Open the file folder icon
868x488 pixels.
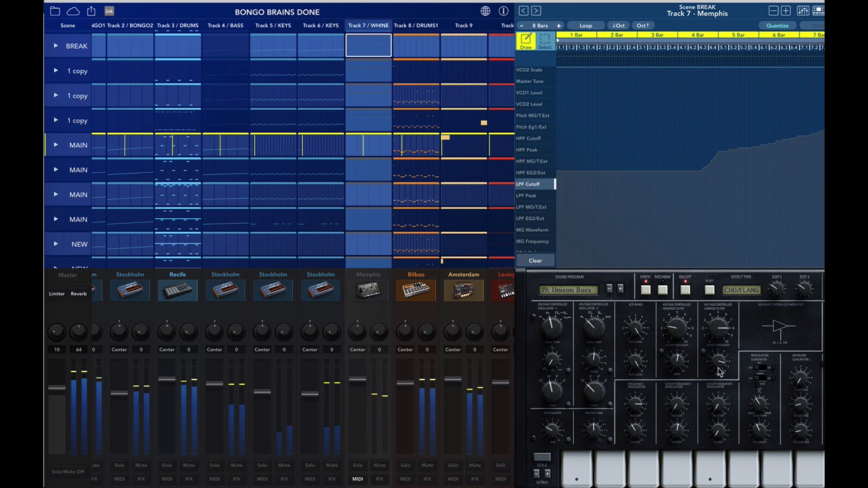[x=55, y=12]
